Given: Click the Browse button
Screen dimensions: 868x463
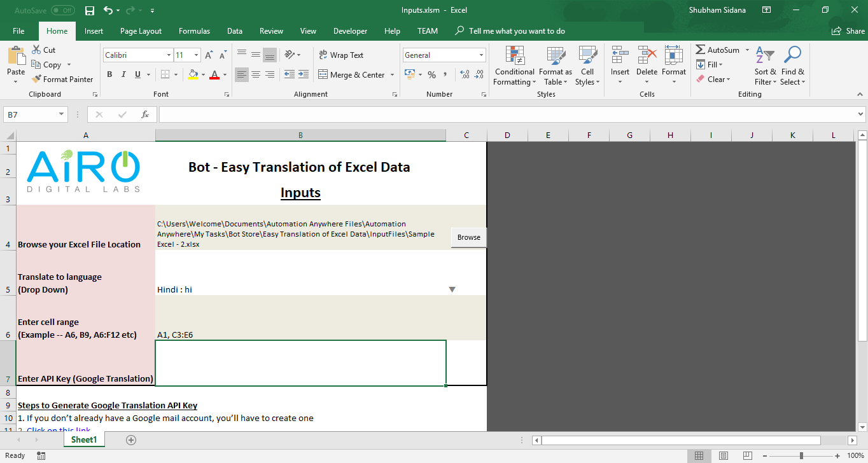Looking at the screenshot, I should tap(468, 237).
